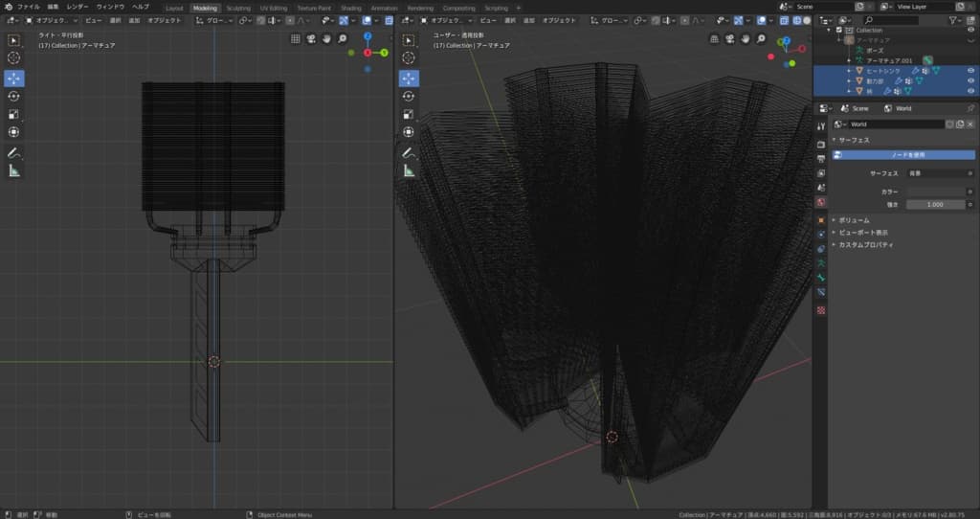
Task: Select the Measure tool in left viewport
Action: pyautogui.click(x=14, y=170)
